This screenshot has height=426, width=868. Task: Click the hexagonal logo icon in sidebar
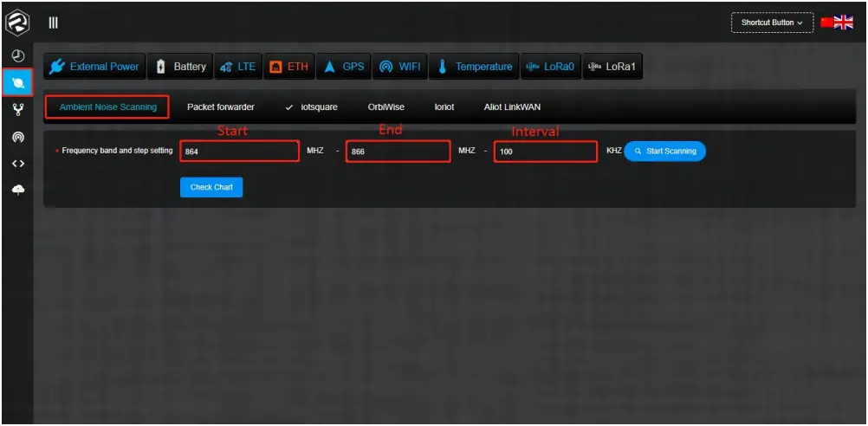point(17,23)
